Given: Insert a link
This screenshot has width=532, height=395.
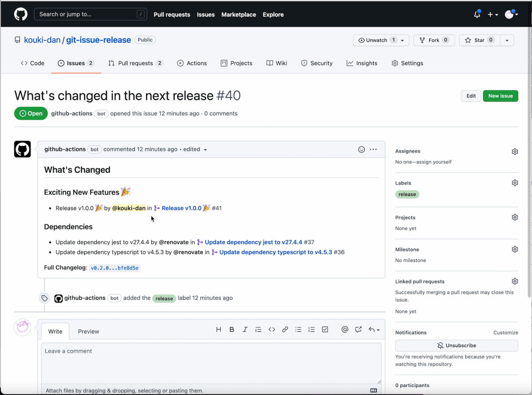Looking at the screenshot, I should click(285, 329).
